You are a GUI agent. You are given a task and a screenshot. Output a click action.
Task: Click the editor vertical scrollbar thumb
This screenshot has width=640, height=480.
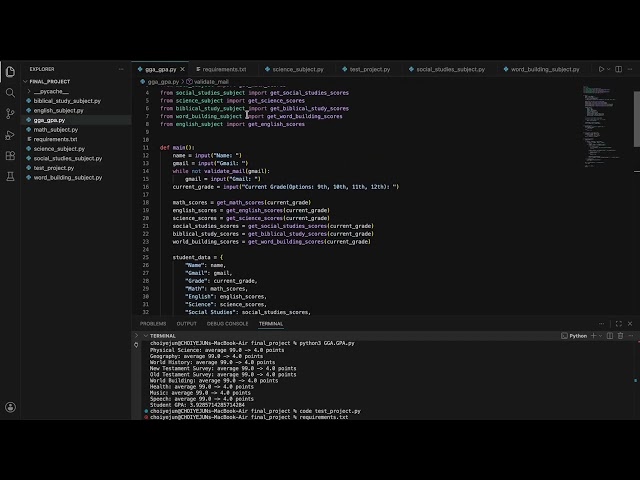point(636,119)
